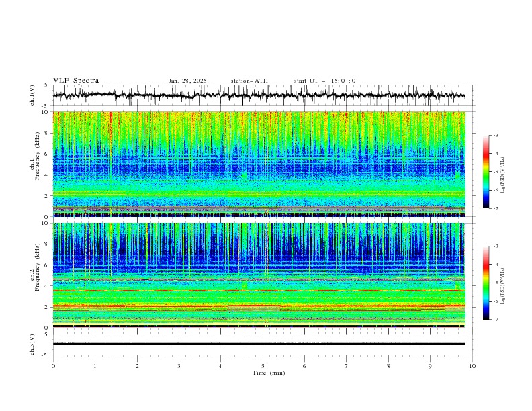Click the "ch.1(V)" waveform axis label
This screenshot has height=411, width=532.
tap(32, 95)
